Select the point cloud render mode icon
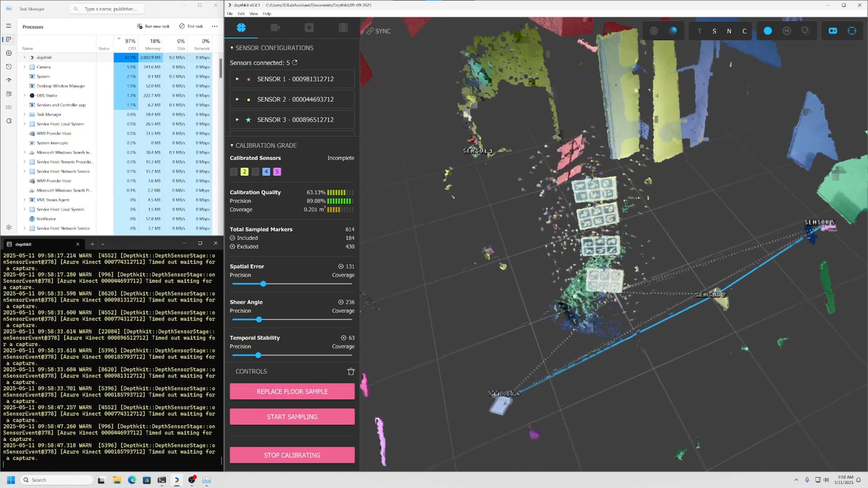The height and width of the screenshot is (488, 868). (654, 31)
